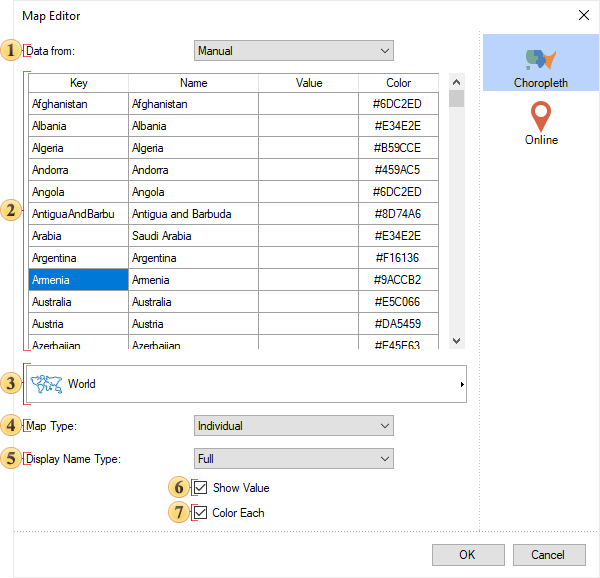Screen dimensions: 600x578
Task: Select the Albania key cell
Action: click(x=78, y=126)
